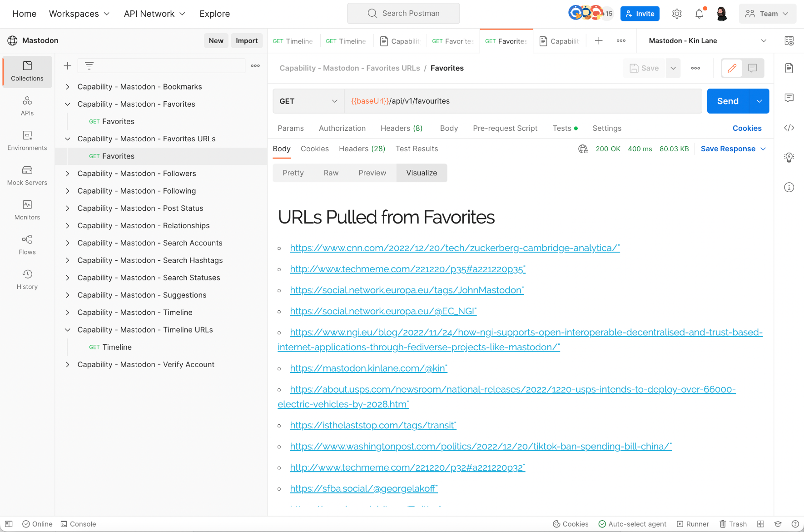This screenshot has height=532, width=804.
Task: Open the Save Response dropdown
Action: click(733, 149)
